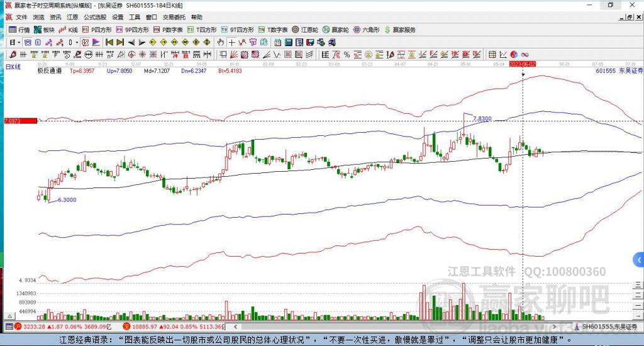Click the 7.8300 high price label
Screen dimensions: 644x346
pos(482,118)
